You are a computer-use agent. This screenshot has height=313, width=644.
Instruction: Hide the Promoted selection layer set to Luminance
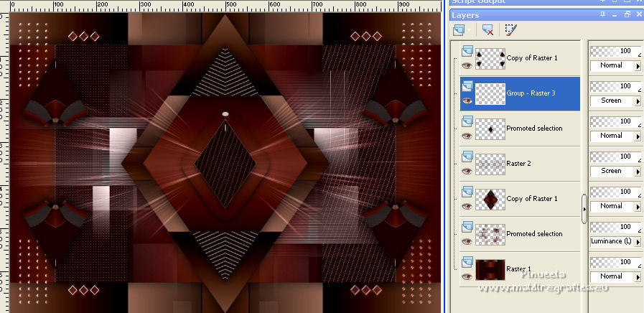pos(467,241)
